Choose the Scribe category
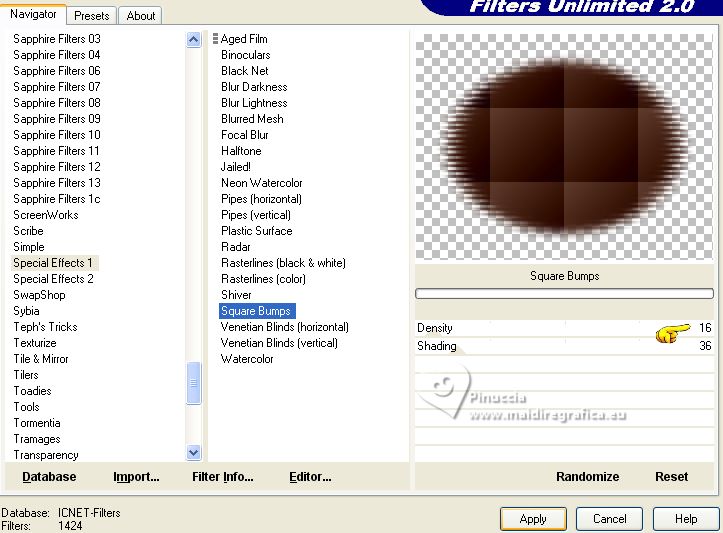This screenshot has height=533, width=723. [x=28, y=231]
